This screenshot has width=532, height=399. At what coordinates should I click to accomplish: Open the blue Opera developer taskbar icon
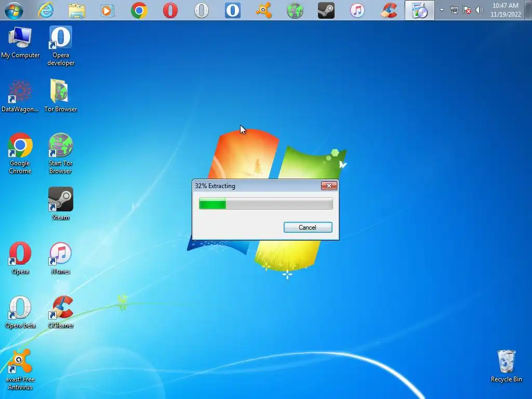(233, 10)
